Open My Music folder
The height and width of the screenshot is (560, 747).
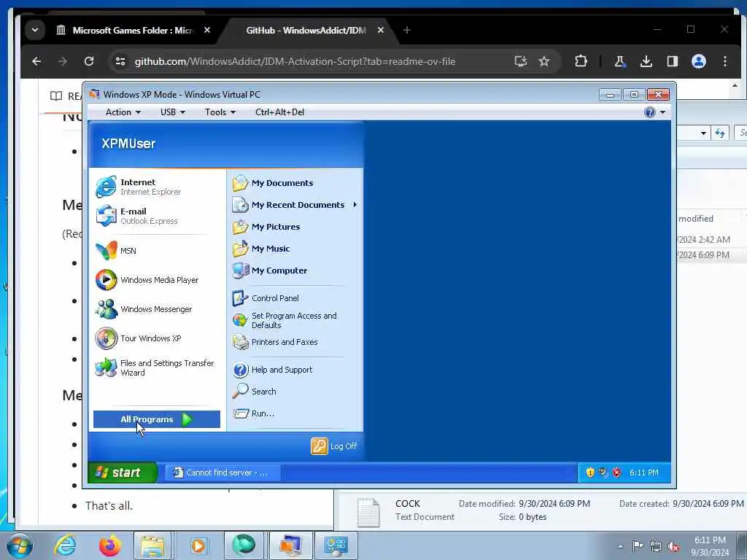[260, 249]
